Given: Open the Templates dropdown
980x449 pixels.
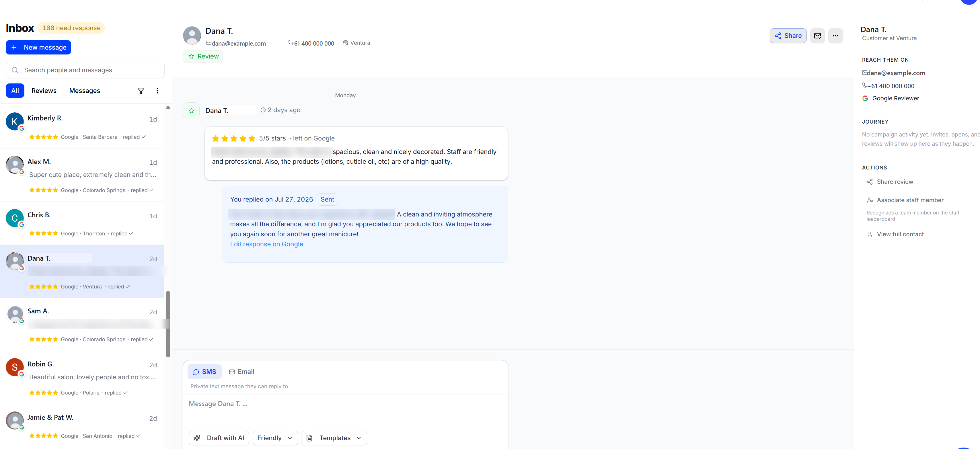Looking at the screenshot, I should pos(334,438).
